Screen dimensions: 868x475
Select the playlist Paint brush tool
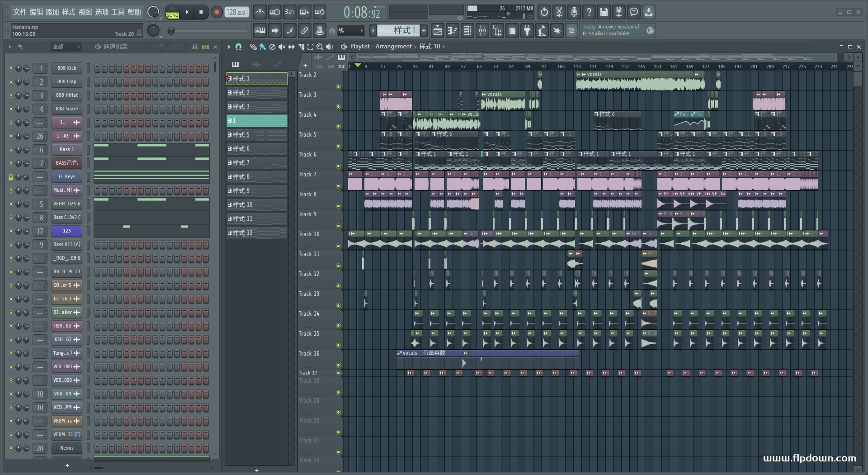point(263,47)
